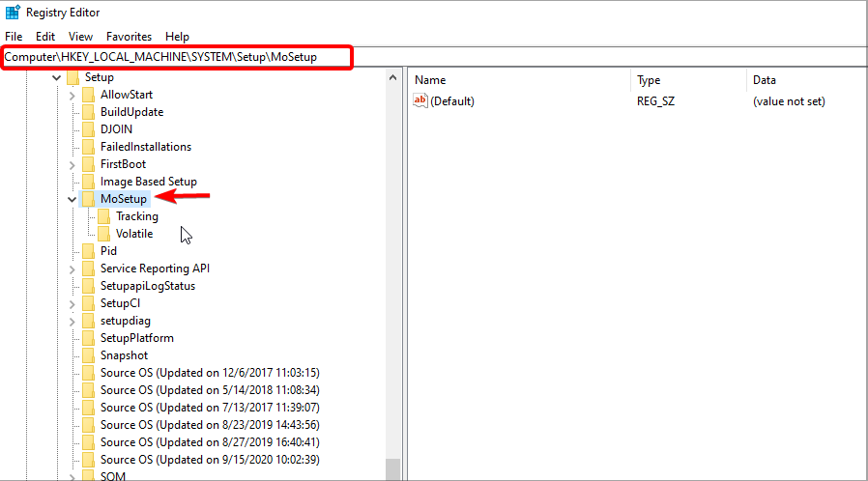This screenshot has height=481, width=868.
Task: Click the SetupapiLogStatus folder icon
Action: pos(88,287)
